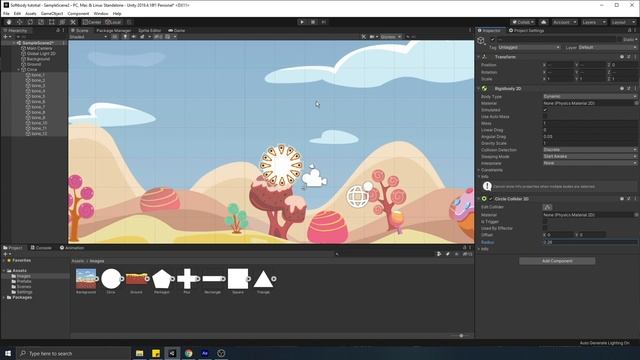Adjust the Project thumbnail size slider
The width and height of the screenshot is (640, 360).
click(461, 336)
